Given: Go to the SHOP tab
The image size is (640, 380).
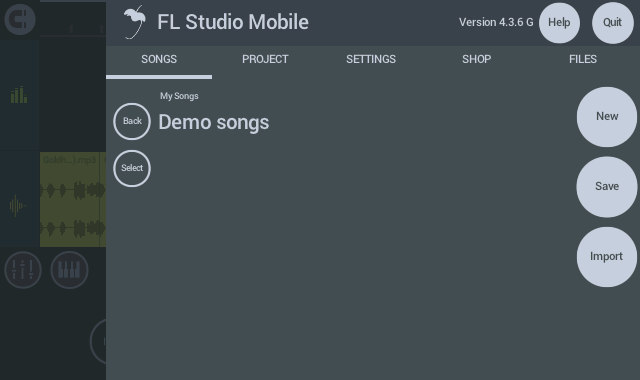Looking at the screenshot, I should coord(477,60).
